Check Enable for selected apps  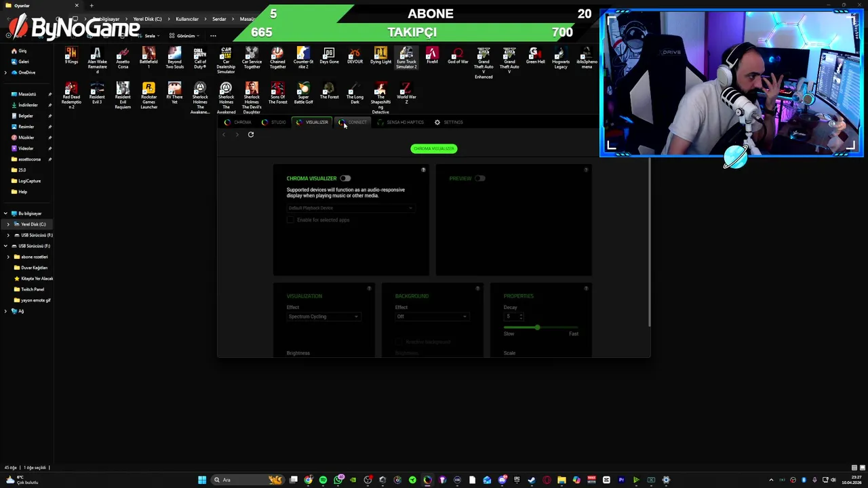click(x=291, y=220)
